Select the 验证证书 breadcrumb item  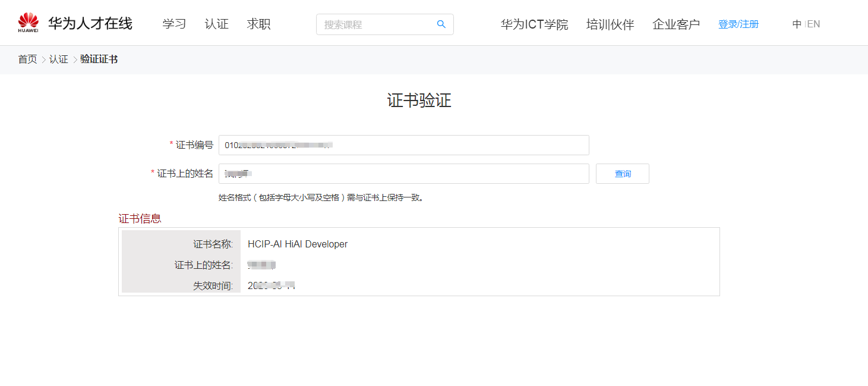pos(99,59)
